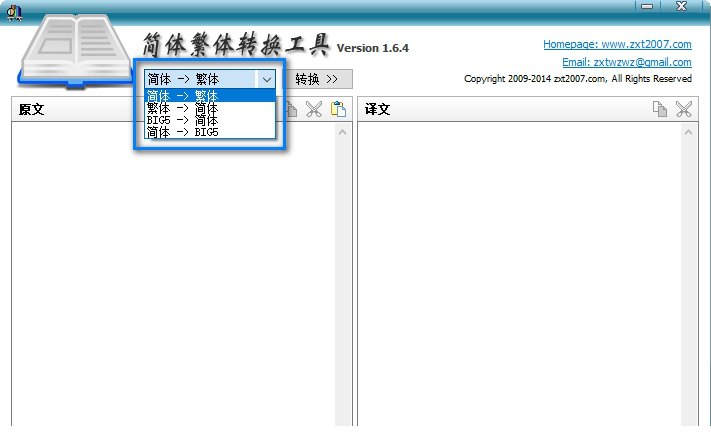Open the Email zxtwzwz@gmail.com link
The width and height of the screenshot is (711, 443).
(627, 62)
